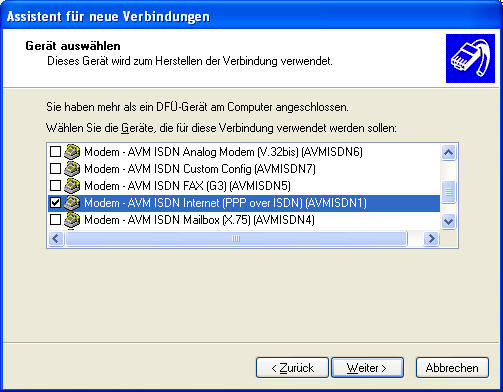Click the modem icon of the highlighted PPP over ISDN row
The width and height of the screenshot is (503, 392).
[x=72, y=203]
